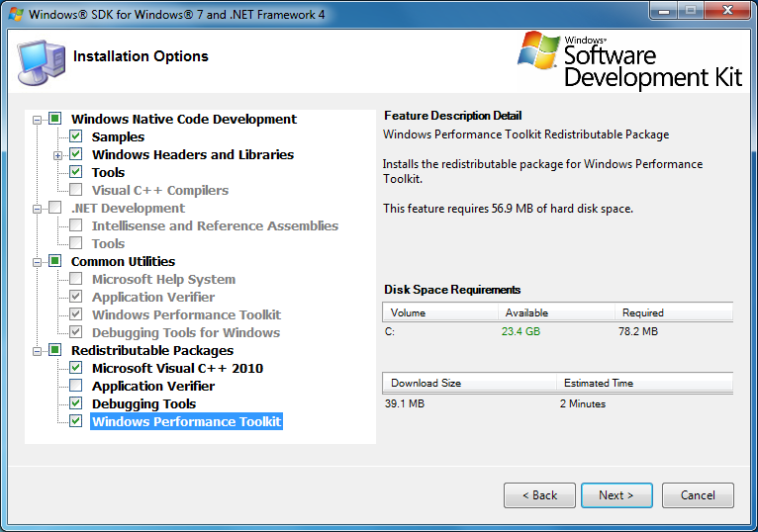Toggle the Windows Headers and Libraries checkbox
This screenshot has width=758, height=532.
tap(76, 155)
